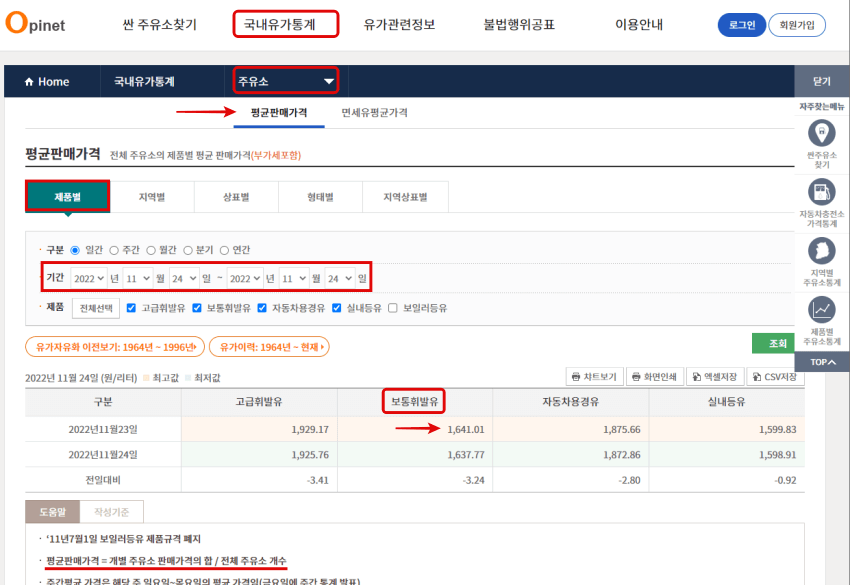850x585 pixels.
Task: Click the TOP scroll-up button
Action: click(822, 362)
